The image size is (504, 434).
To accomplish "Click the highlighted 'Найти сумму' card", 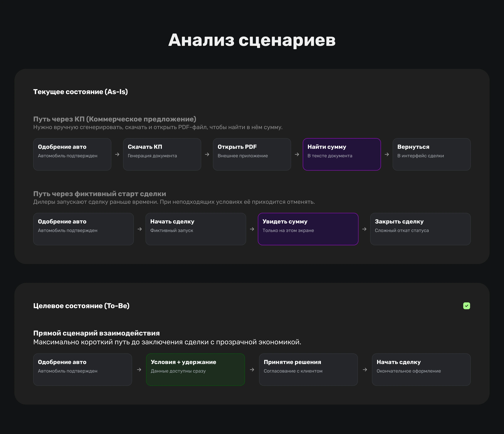I will point(342,154).
